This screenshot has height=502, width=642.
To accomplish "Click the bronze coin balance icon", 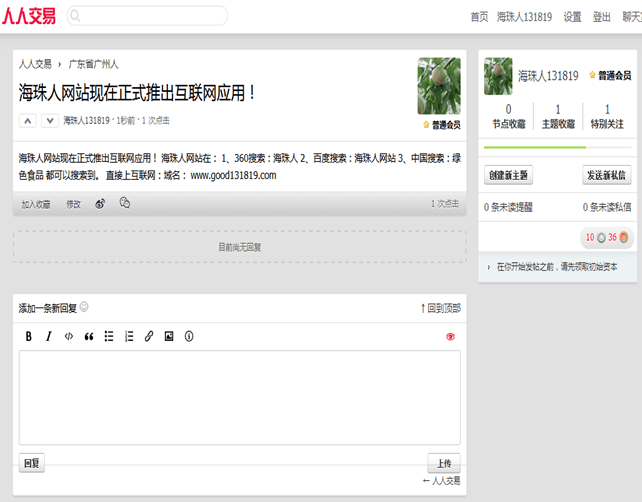I will 624,237.
